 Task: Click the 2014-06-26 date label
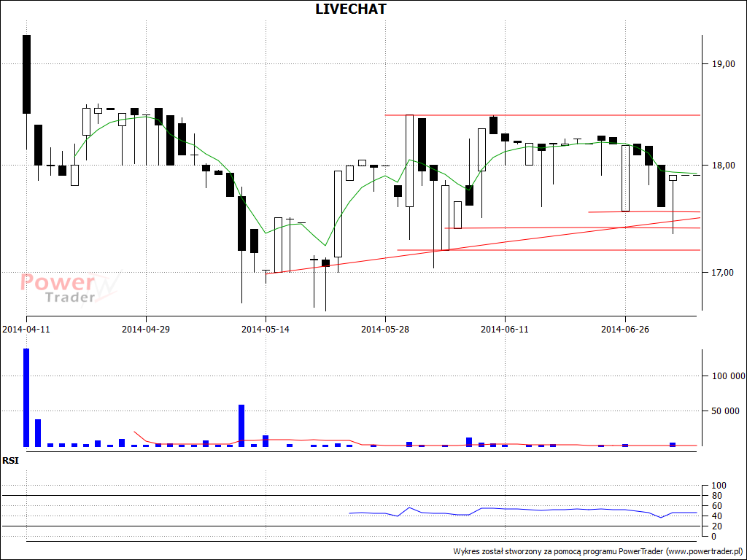625,329
